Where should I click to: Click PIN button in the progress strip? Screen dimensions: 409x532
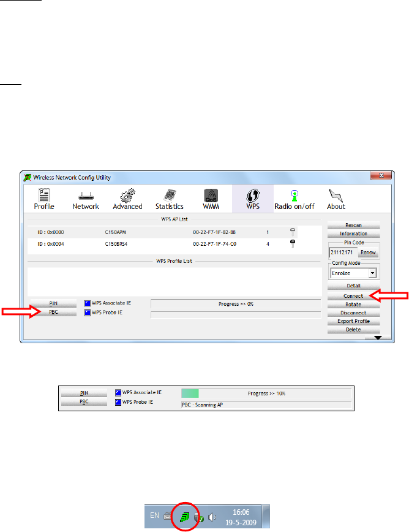(84, 393)
